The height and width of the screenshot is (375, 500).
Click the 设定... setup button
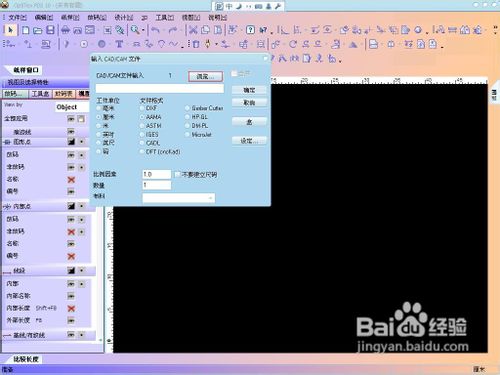coord(249,141)
